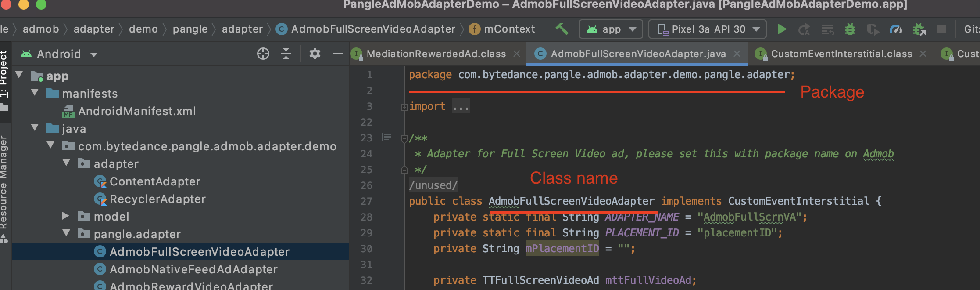Switch to CustomEventInterstitial.class tab
980x290 pixels.
pyautogui.click(x=841, y=54)
